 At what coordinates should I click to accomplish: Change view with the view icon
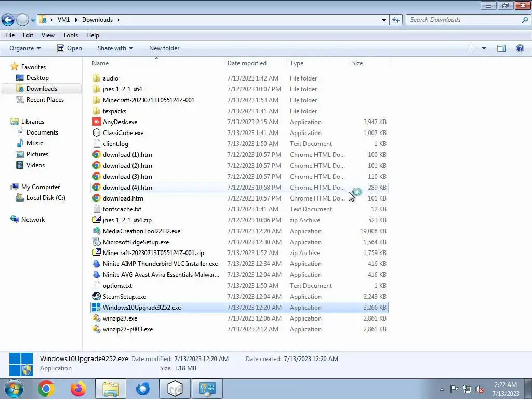473,48
